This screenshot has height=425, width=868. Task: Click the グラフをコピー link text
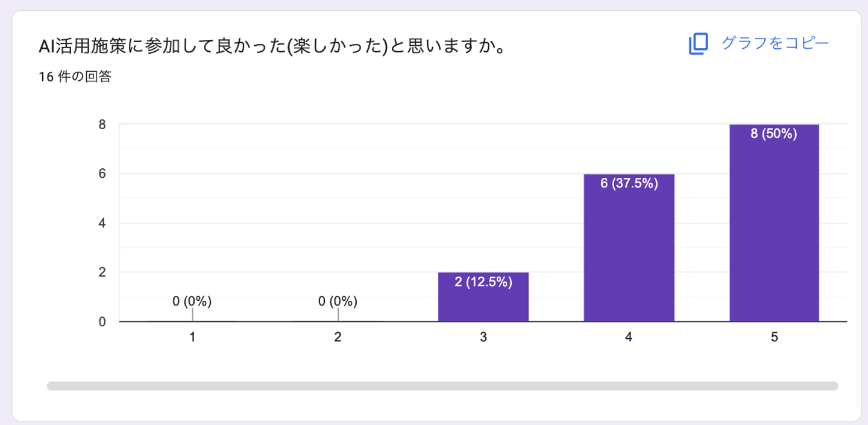[775, 43]
